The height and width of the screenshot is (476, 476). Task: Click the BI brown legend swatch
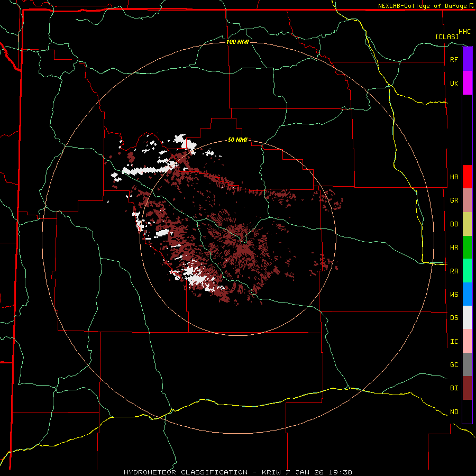coord(467,388)
